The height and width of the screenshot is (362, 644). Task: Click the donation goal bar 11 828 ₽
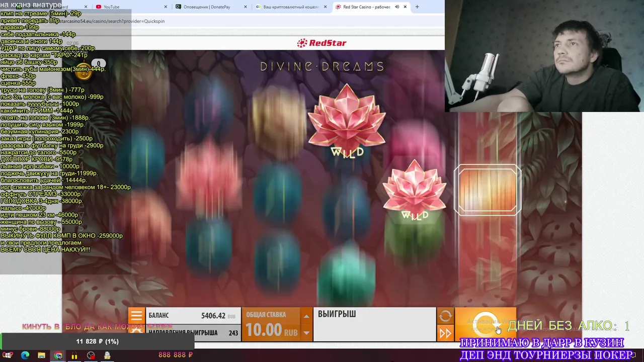[x=97, y=341]
